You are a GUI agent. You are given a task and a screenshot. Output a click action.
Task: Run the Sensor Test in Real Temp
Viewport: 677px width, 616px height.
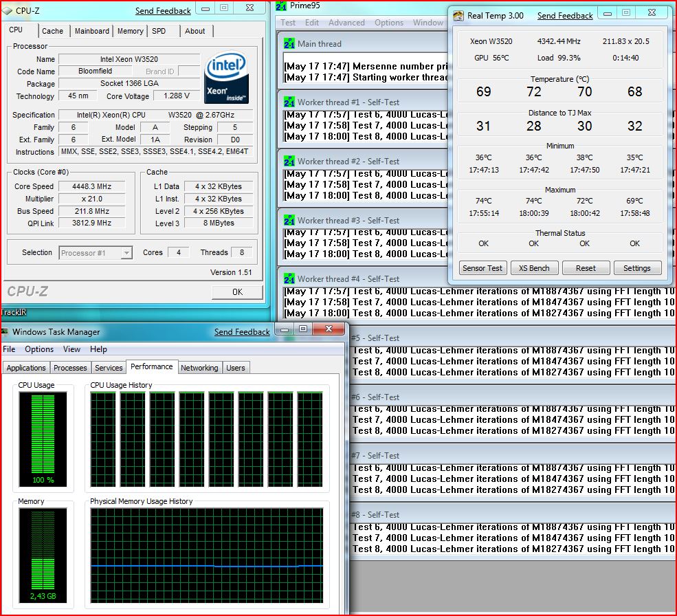coord(482,268)
